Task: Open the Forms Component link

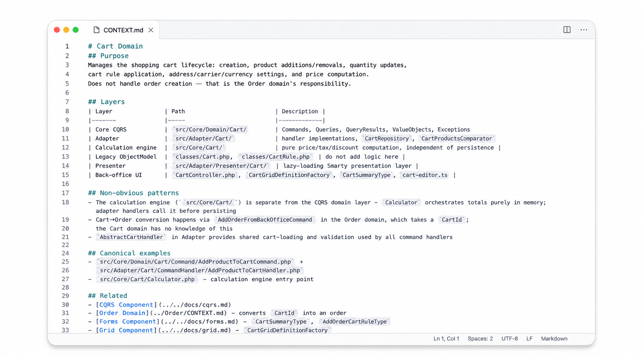Action: (128, 322)
